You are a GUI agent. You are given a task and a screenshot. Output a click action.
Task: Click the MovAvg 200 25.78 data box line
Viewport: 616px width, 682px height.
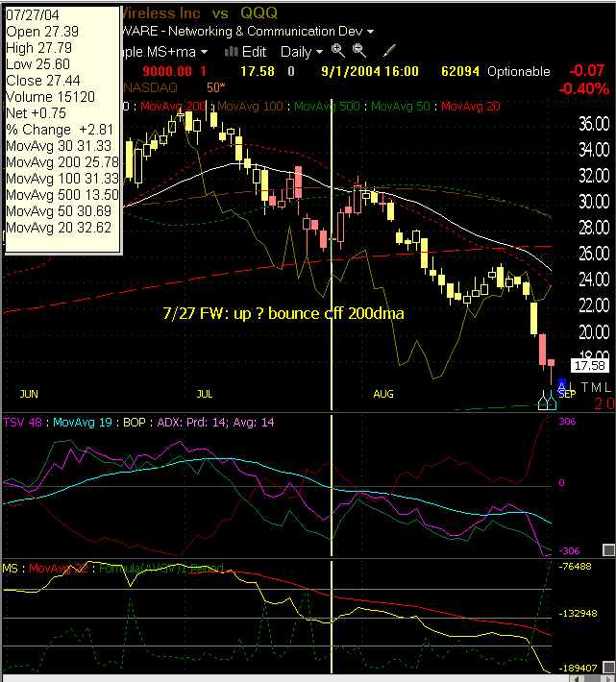pos(62,162)
